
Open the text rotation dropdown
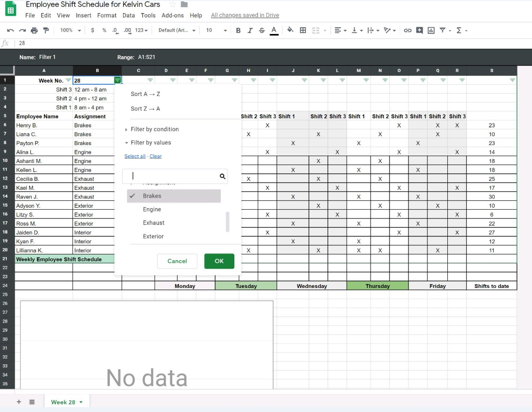(390, 31)
